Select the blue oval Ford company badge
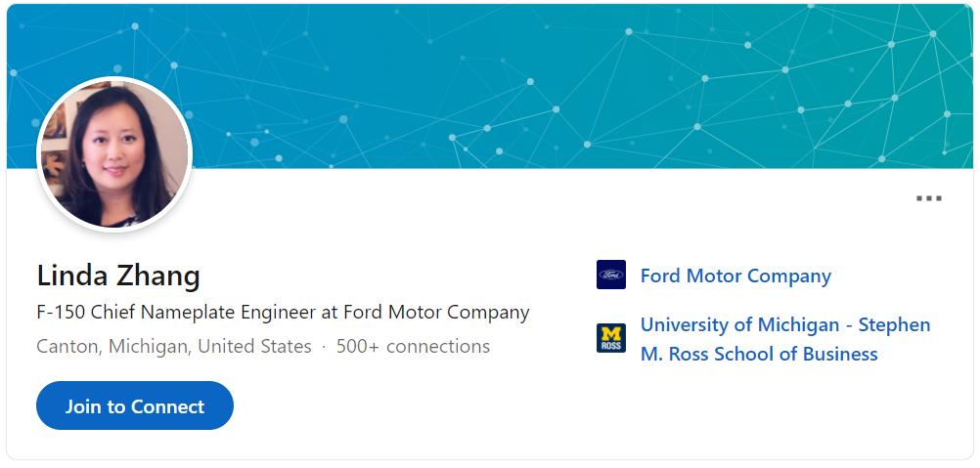980x468 pixels. tap(610, 275)
